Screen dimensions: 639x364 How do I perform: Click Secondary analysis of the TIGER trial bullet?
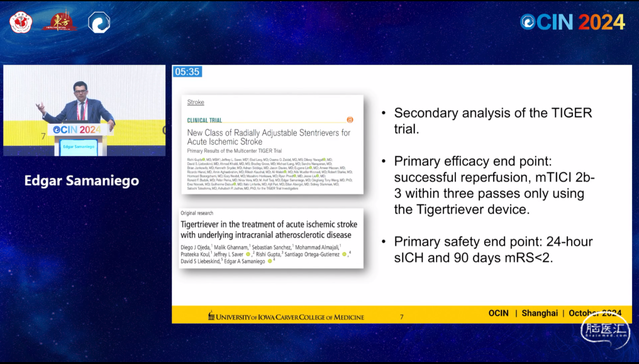click(x=492, y=121)
